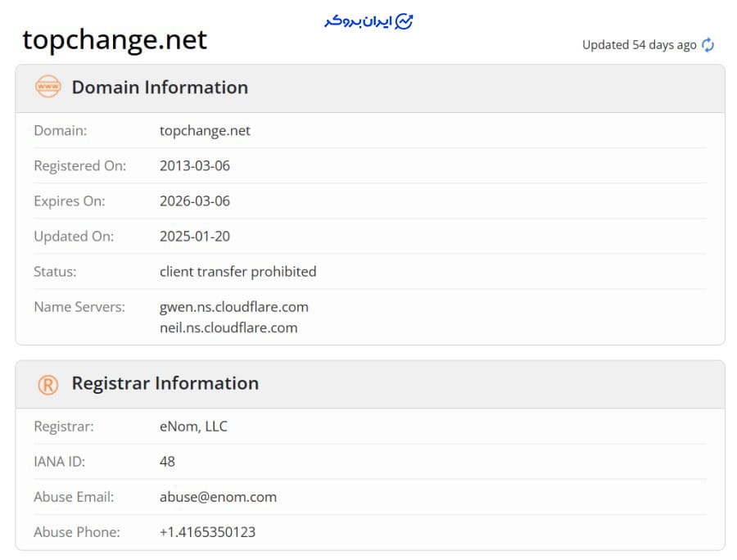The width and height of the screenshot is (737, 560).
Task: Click the client transfer prohibited status
Action: tap(237, 272)
